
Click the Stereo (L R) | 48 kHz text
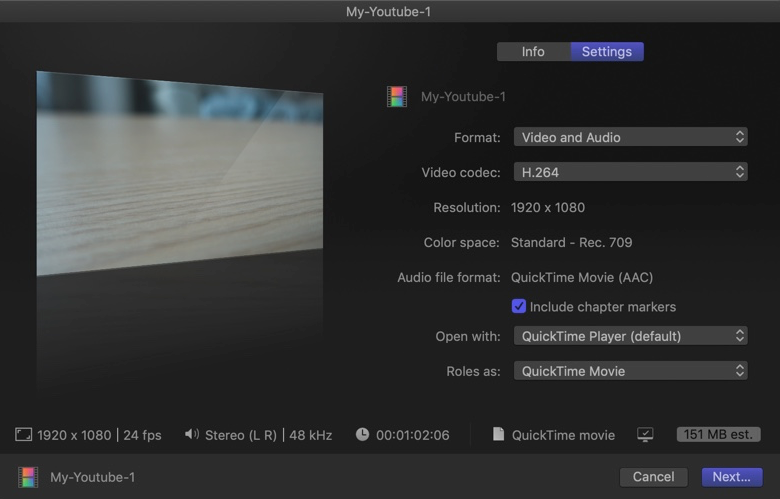point(269,435)
